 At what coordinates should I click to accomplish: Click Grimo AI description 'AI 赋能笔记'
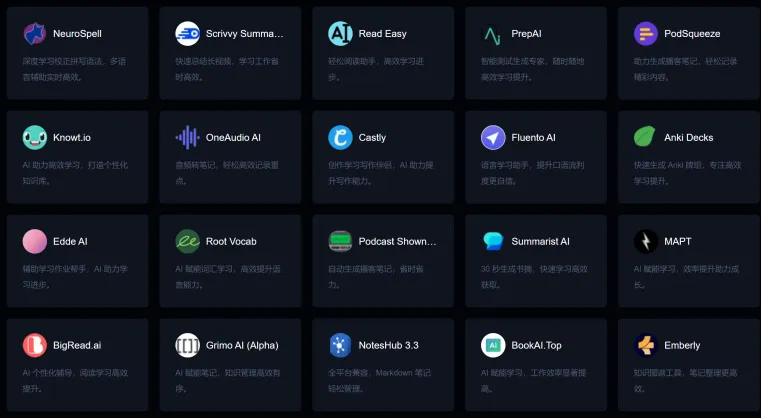(x=197, y=373)
